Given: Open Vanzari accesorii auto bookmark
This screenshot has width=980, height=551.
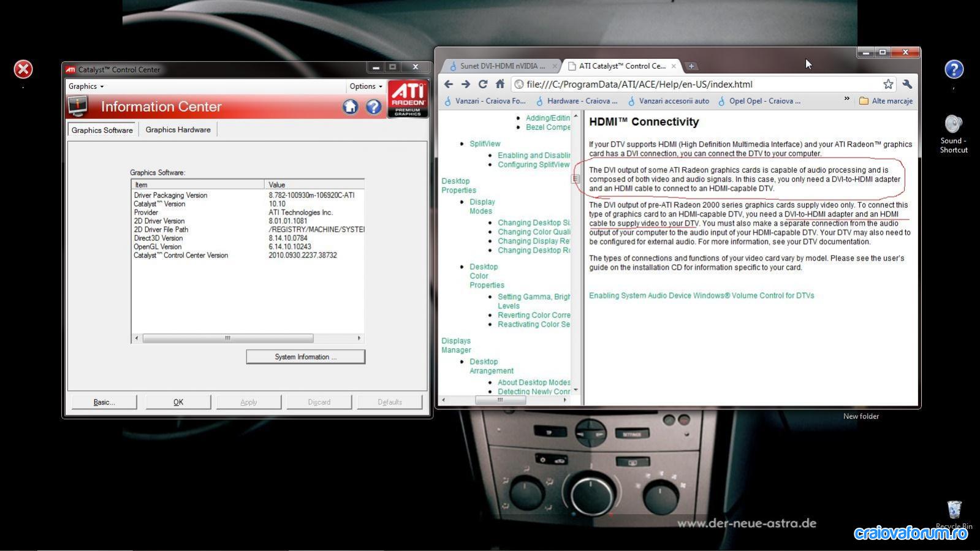Looking at the screenshot, I should pos(668,101).
